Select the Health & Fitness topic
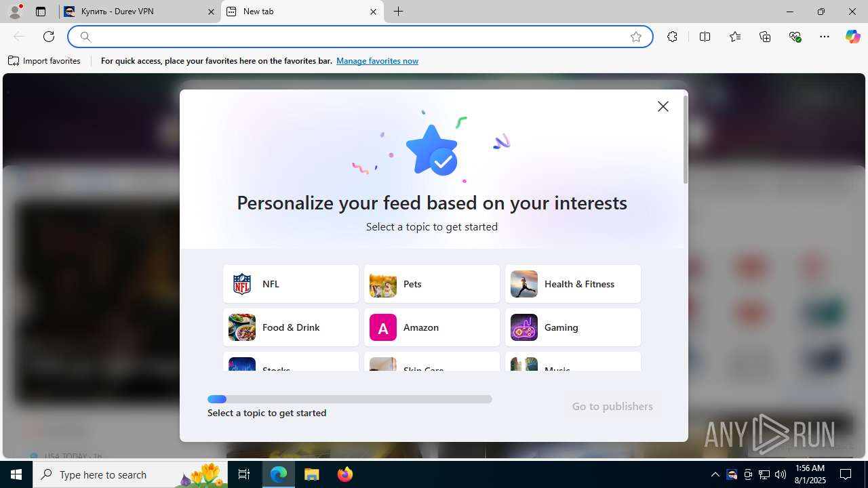The image size is (868, 488). (573, 284)
